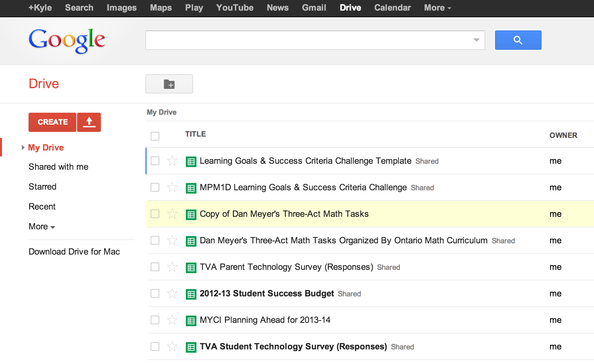The image size is (594, 364).
Task: Select My Drive in sidebar
Action: (46, 148)
